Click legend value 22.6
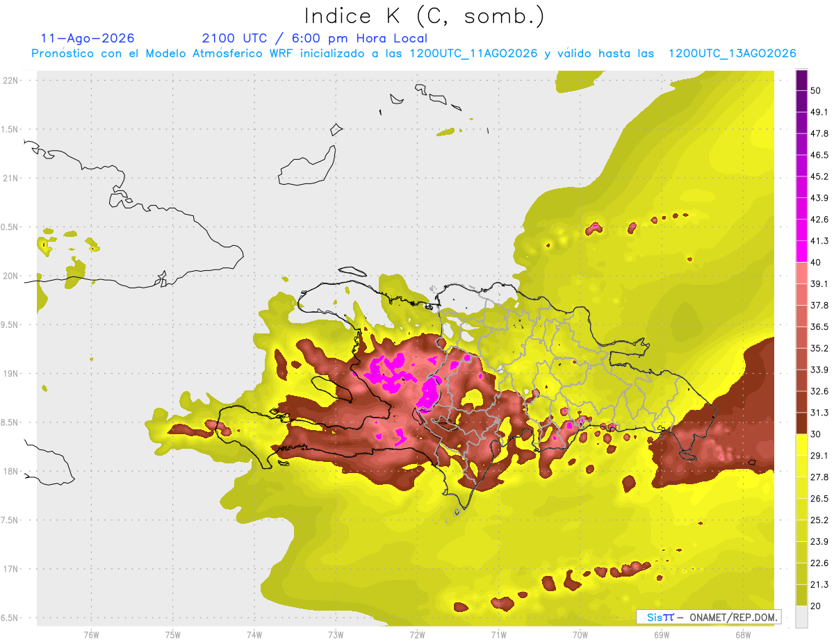The image size is (834, 644). (x=819, y=563)
